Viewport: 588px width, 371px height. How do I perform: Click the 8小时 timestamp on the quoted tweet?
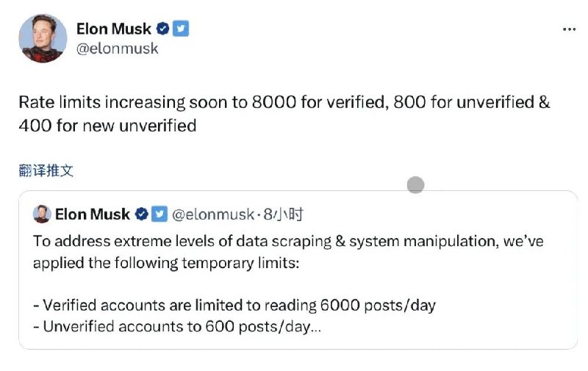(x=284, y=215)
